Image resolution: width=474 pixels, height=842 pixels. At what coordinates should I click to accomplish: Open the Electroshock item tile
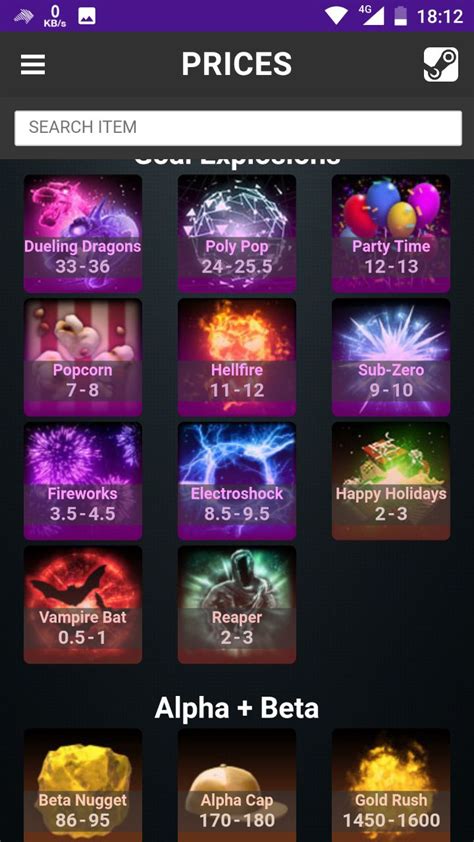237,481
